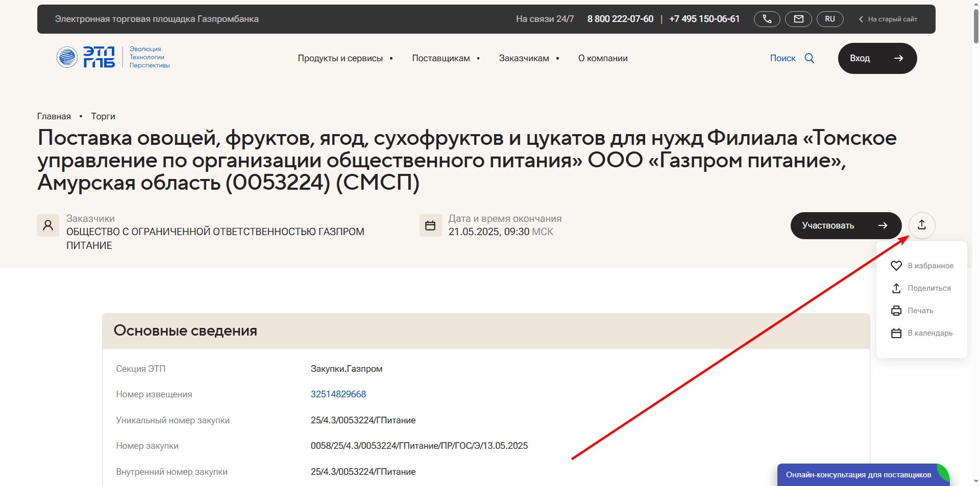This screenshot has height=486, width=980.
Task: Click the Секция ЭТП label
Action: click(141, 369)
